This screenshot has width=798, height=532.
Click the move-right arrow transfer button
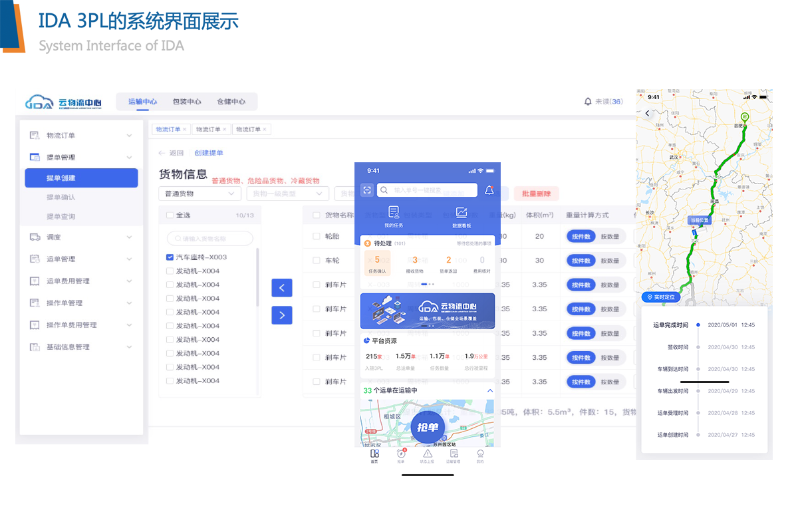click(x=282, y=315)
